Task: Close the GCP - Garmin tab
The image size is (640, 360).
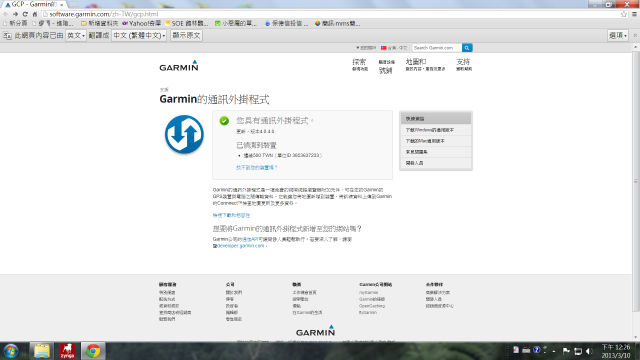Action: 62,4
